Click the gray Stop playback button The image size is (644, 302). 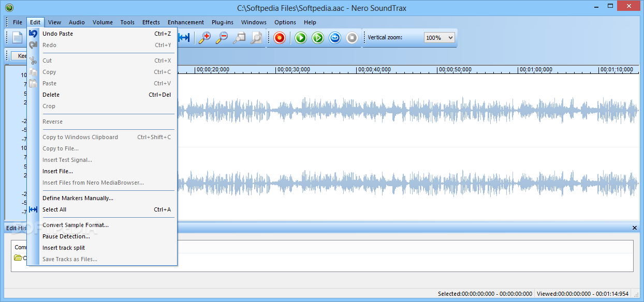[x=352, y=38]
